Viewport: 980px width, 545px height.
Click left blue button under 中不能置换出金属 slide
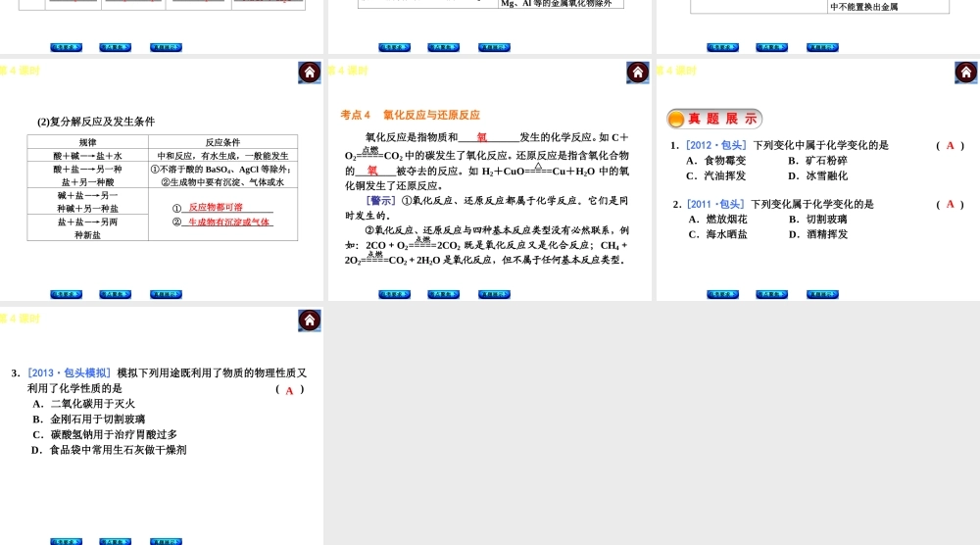point(723,47)
